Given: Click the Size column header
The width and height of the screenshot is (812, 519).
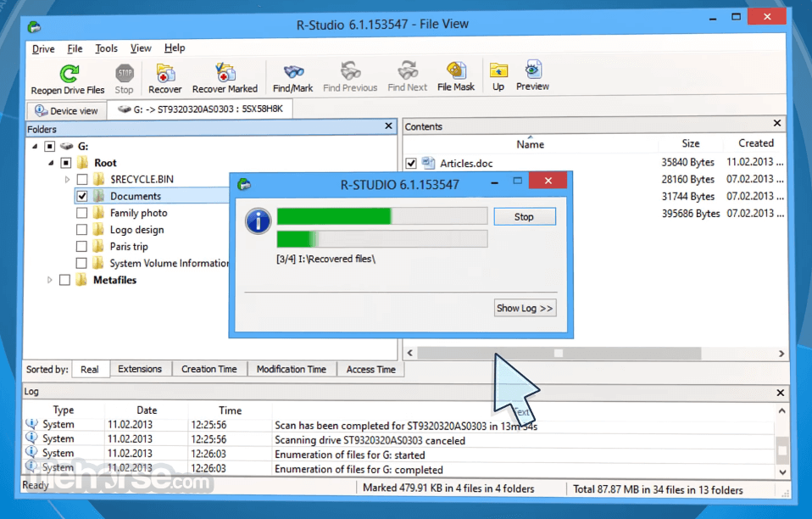Looking at the screenshot, I should (690, 143).
